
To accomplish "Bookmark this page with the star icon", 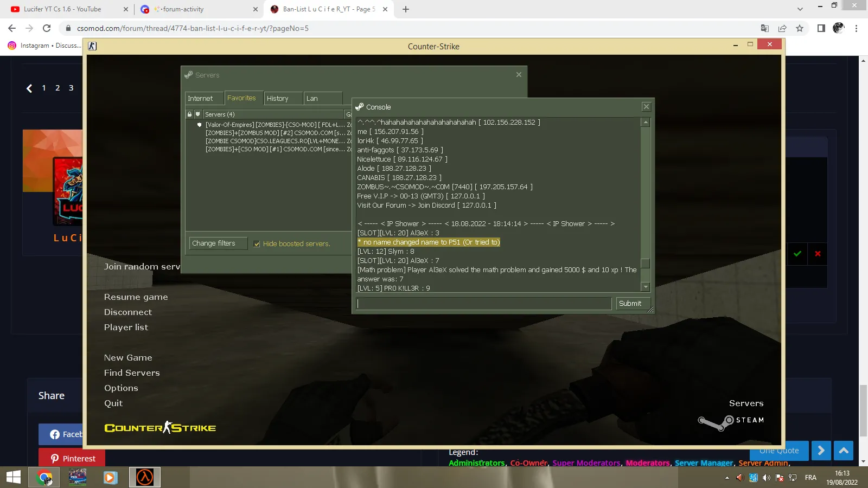I will tap(800, 28).
